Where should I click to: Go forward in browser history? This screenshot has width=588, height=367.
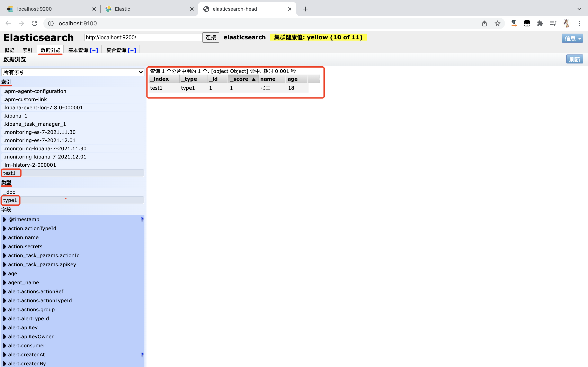point(21,23)
